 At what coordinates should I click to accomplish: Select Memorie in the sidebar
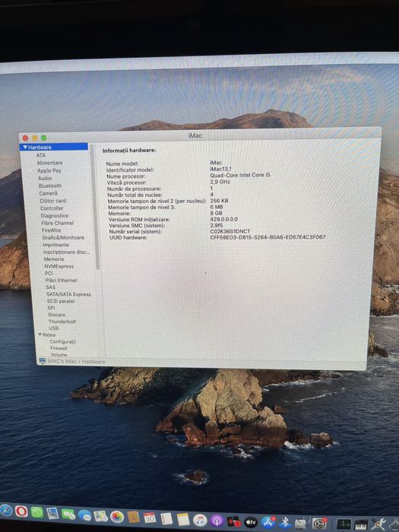tap(54, 259)
